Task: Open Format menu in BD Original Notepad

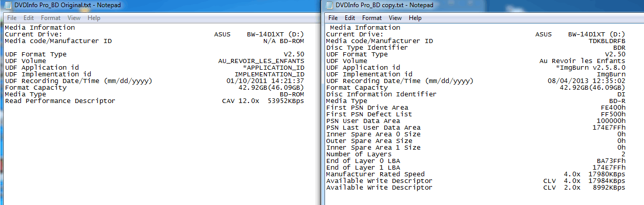Action: [x=51, y=17]
